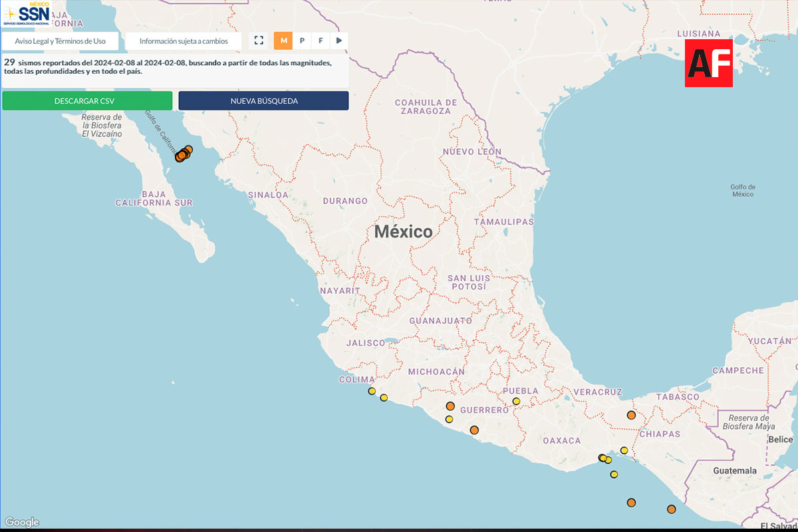
Task: Toggle fullscreen map view icon
Action: pos(259,41)
